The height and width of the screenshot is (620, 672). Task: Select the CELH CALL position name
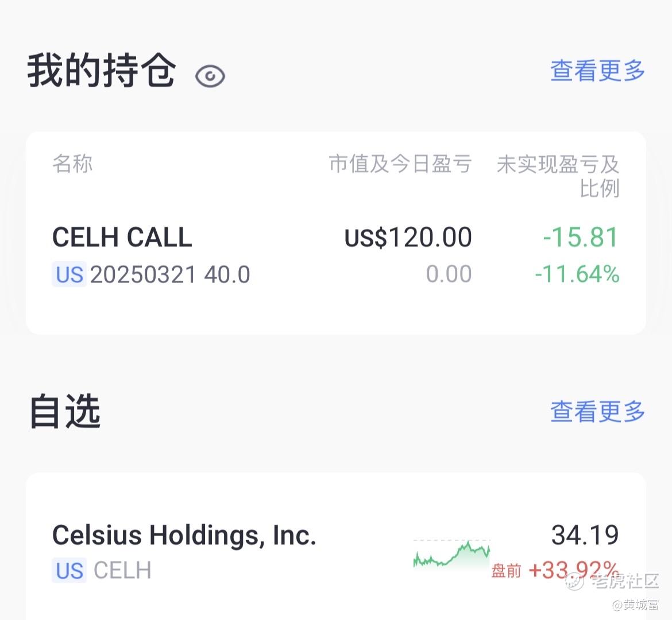point(122,237)
